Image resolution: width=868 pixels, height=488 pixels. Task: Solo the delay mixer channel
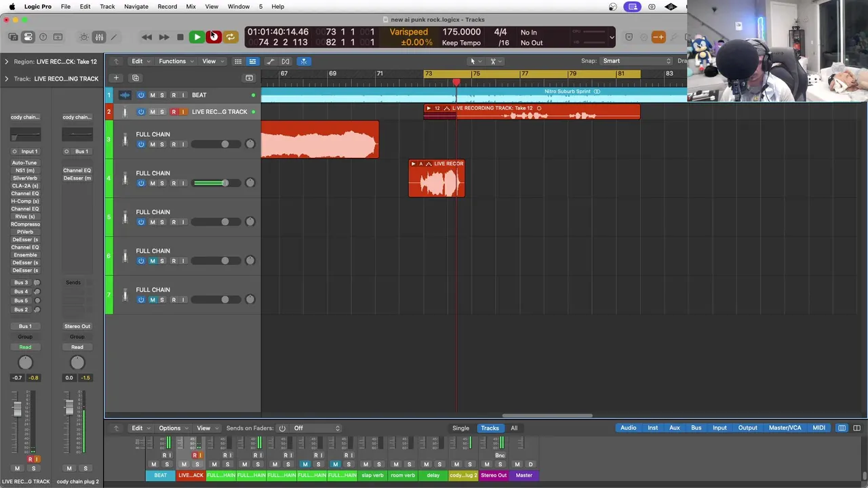[x=439, y=464]
